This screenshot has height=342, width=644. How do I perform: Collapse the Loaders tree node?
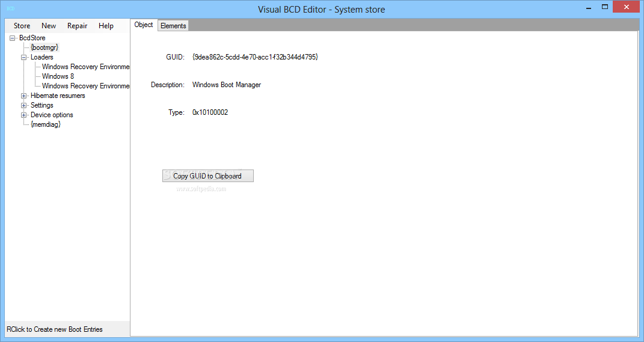coord(24,58)
